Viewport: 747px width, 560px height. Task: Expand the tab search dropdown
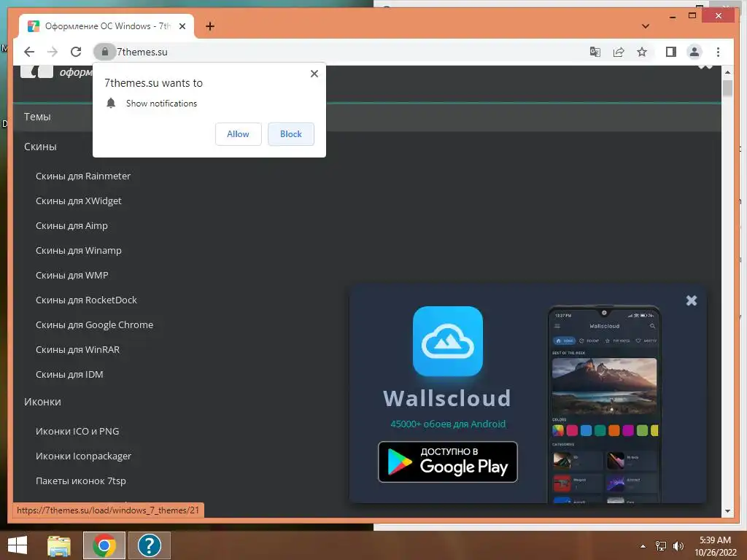[646, 26]
